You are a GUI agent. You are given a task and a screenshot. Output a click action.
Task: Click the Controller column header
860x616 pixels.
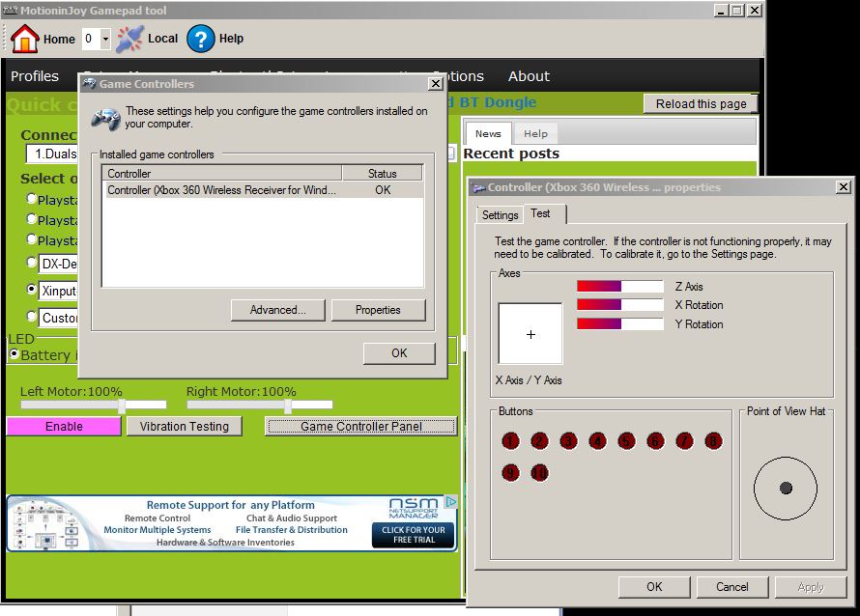point(222,173)
